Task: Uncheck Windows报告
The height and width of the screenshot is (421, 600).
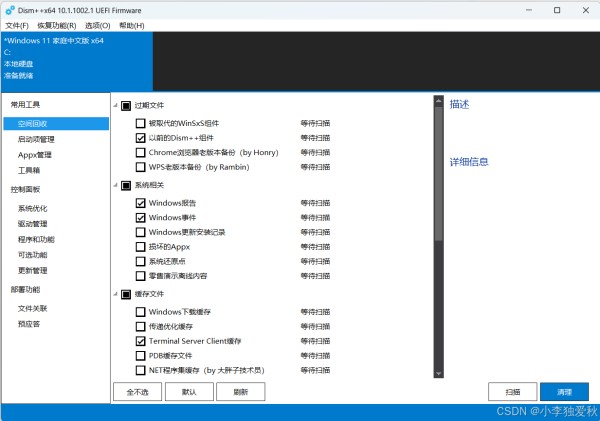Action: pyautogui.click(x=140, y=203)
